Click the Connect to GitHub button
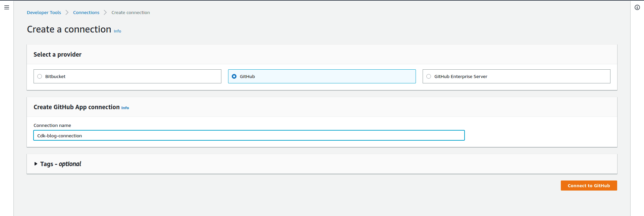Screen dimensions: 644x216 [x=589, y=186]
